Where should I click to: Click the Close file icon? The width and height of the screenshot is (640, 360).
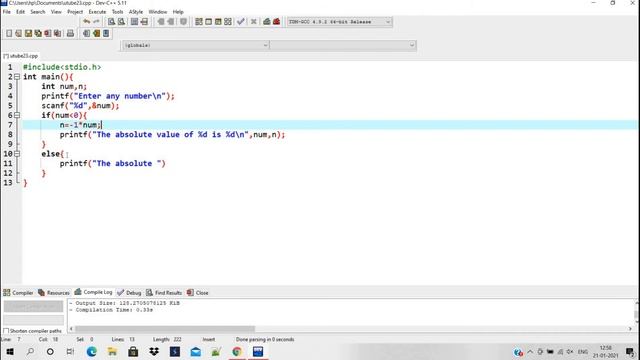point(48,33)
